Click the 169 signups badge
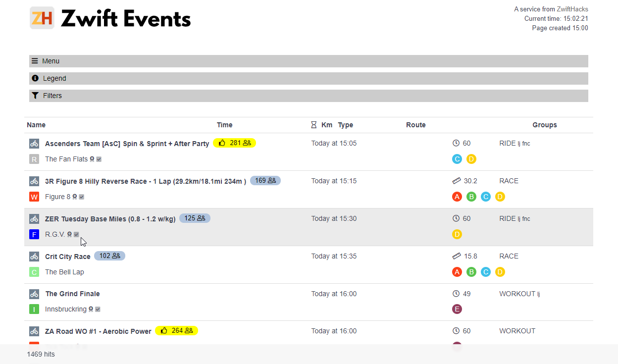 tap(265, 181)
